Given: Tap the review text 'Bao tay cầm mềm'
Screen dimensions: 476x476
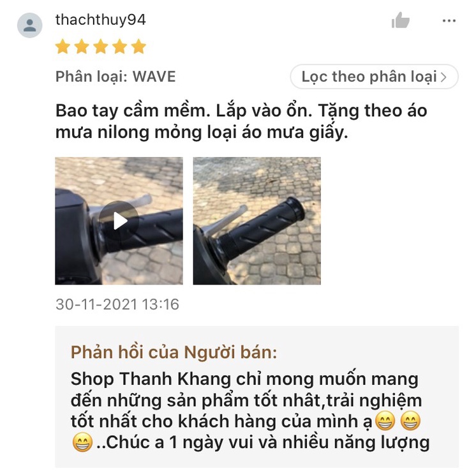Looking at the screenshot, I should [x=133, y=111].
